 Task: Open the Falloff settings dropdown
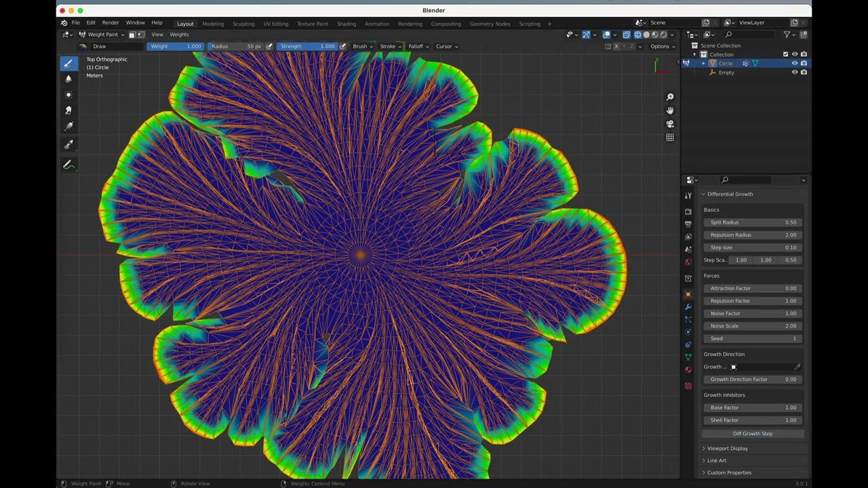point(418,46)
